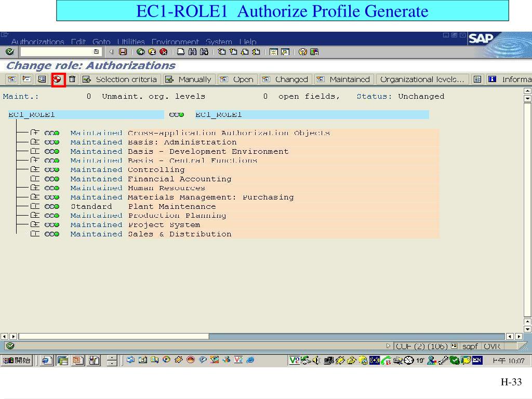Go to Last Page icon
This screenshot has width=532, height=399.
point(256,51)
